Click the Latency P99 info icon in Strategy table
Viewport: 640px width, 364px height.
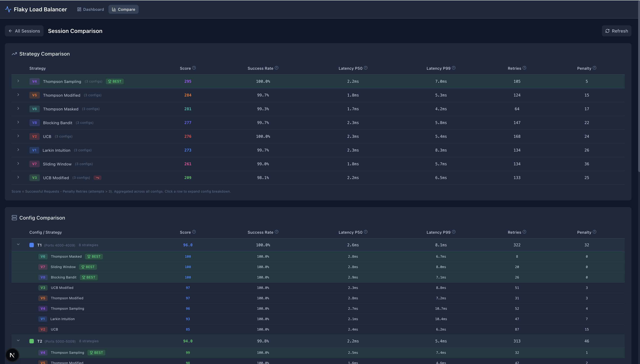pos(454,68)
